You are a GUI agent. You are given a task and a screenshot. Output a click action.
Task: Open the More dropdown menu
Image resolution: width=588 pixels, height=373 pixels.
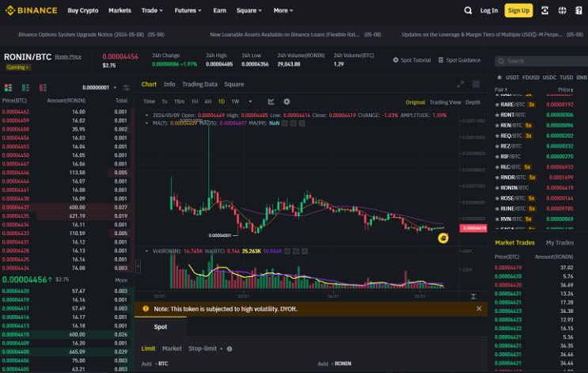(x=283, y=10)
